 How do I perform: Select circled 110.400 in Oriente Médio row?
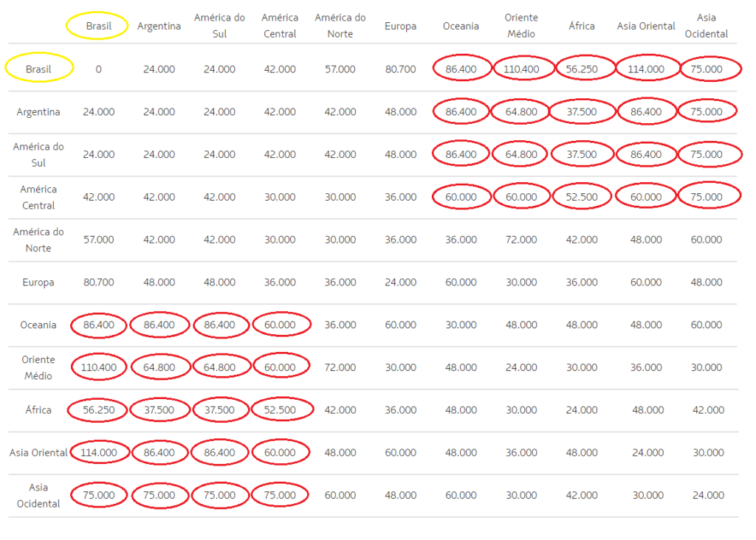[98, 367]
